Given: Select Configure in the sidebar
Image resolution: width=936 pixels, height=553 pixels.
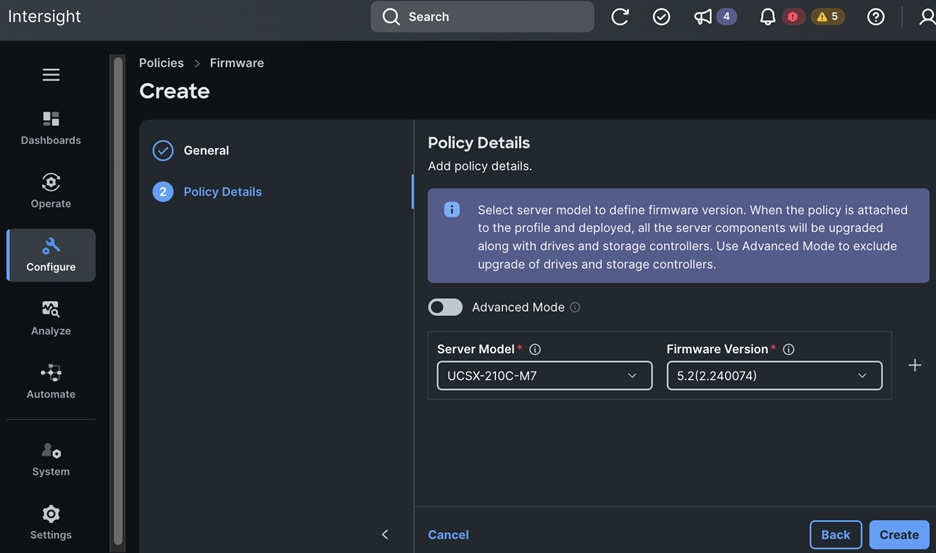Looking at the screenshot, I should [51, 255].
